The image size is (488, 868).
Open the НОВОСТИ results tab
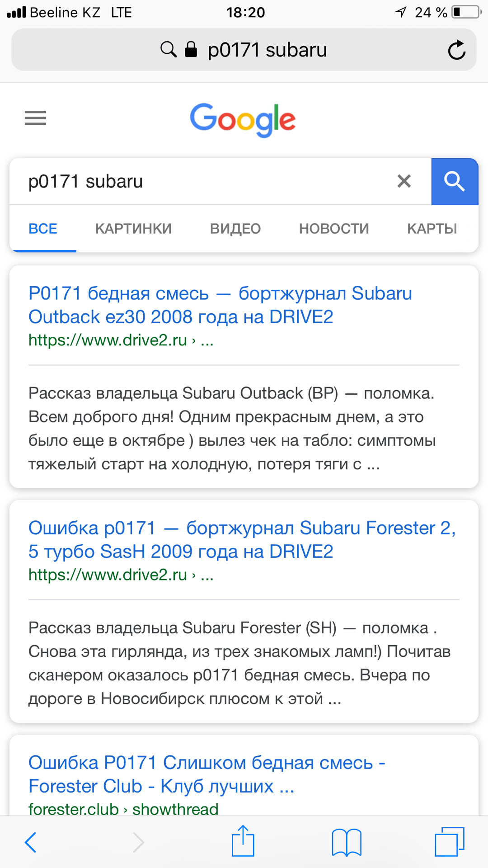[x=334, y=229]
